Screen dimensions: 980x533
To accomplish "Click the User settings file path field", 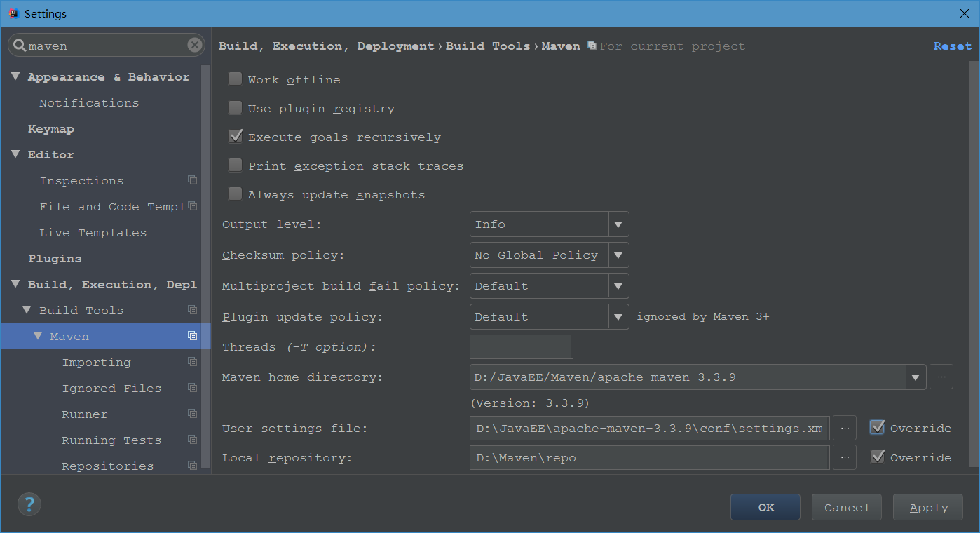I will (650, 428).
